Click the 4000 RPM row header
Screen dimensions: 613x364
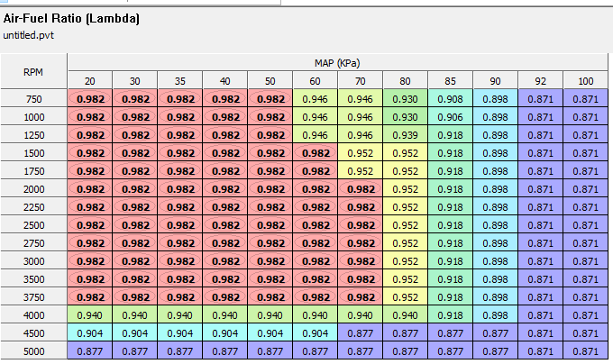(33, 315)
